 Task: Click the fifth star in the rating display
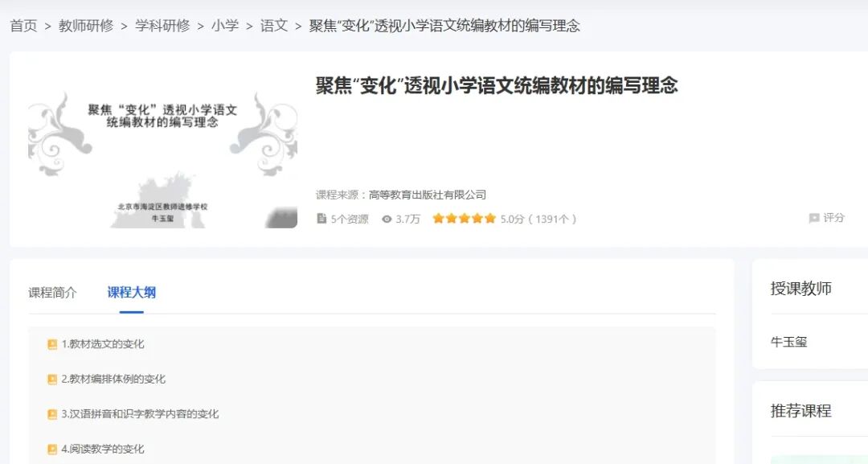[x=490, y=218]
